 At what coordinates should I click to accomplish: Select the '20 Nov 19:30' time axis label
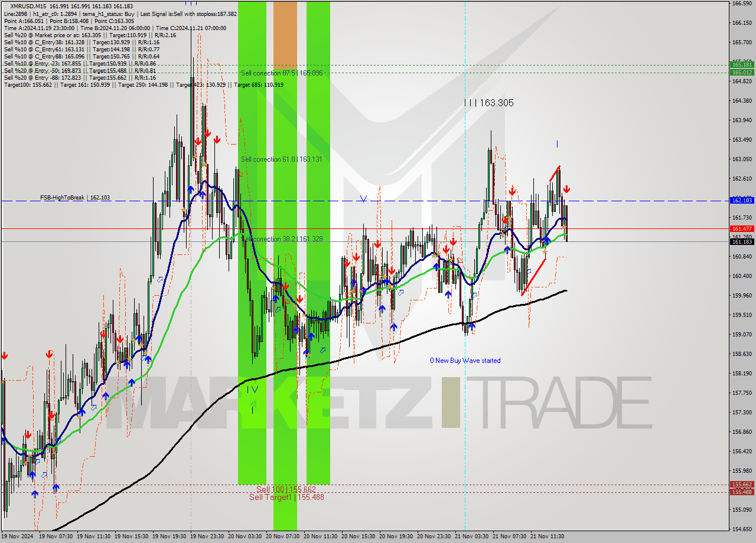click(396, 537)
